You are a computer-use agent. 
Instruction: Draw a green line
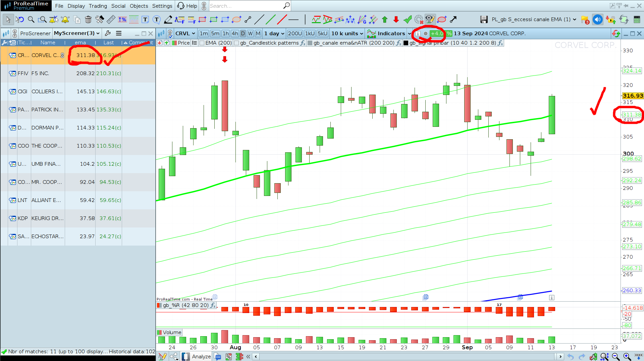[271, 19]
